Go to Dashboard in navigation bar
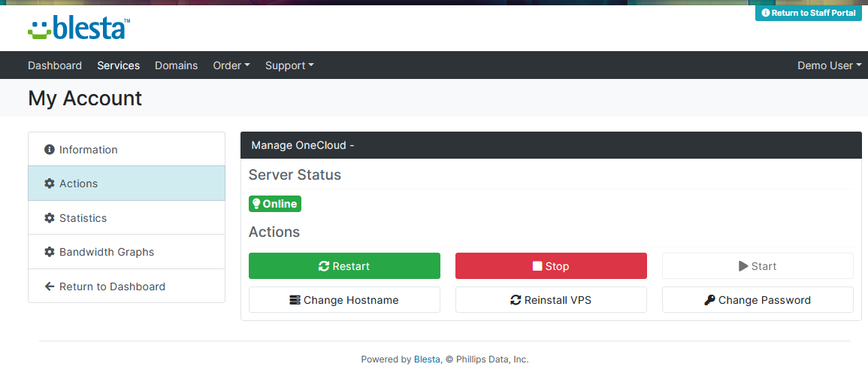This screenshot has height=379, width=868. (x=55, y=65)
